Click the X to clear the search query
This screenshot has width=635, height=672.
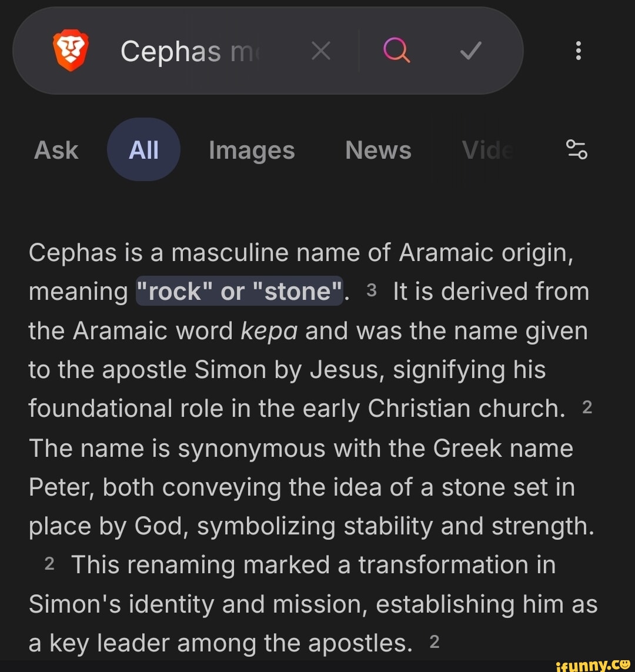coord(321,51)
